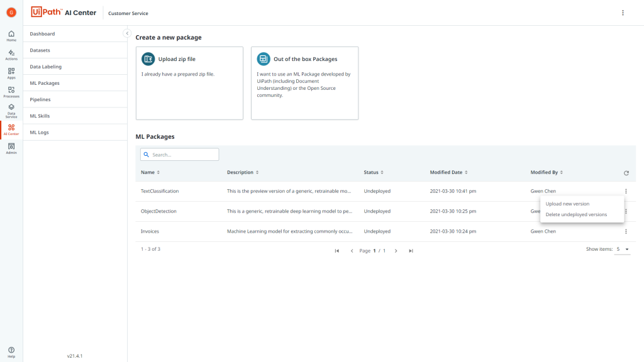Click the UiPath AI Center logo
This screenshot has width=644, height=362.
(x=64, y=13)
